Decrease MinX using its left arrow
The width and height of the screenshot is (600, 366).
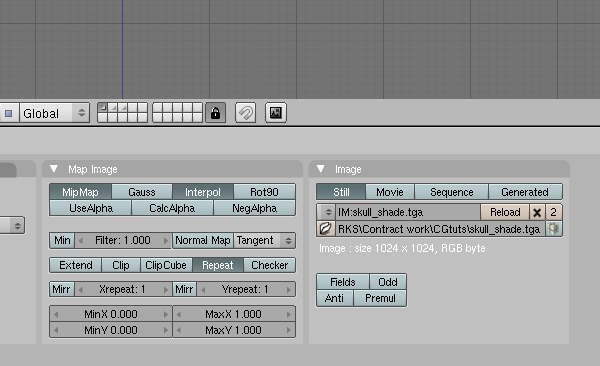click(x=56, y=315)
